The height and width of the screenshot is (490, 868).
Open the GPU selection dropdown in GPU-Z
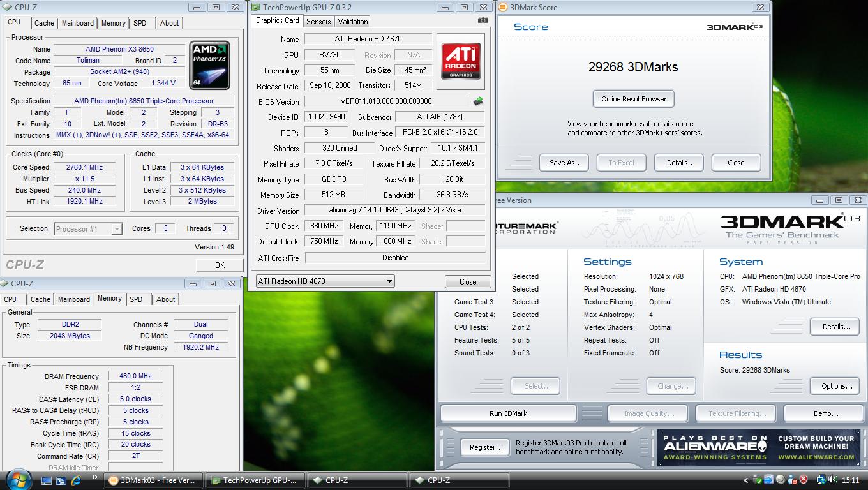pyautogui.click(x=325, y=281)
